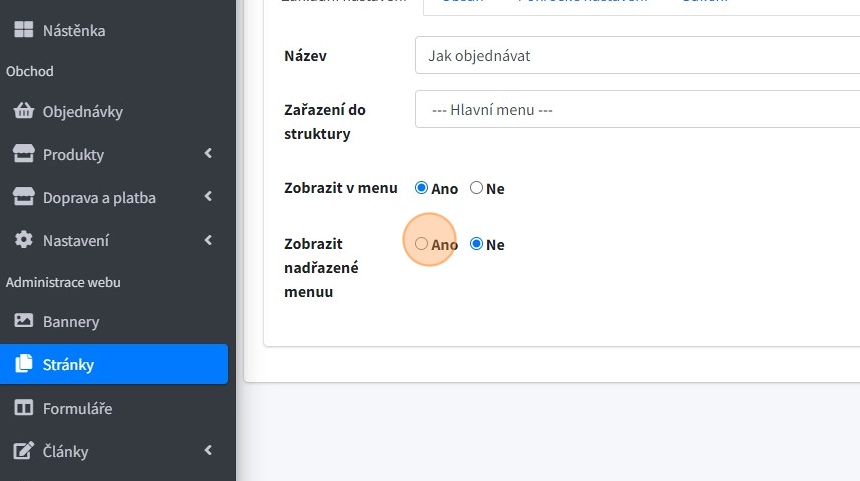Click the Bannery image icon
Viewport: 860px width, 481px height.
(23, 321)
